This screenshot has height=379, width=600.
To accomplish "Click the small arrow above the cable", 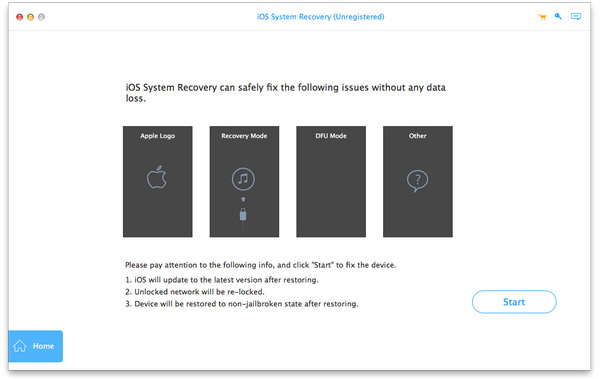I will pyautogui.click(x=243, y=199).
